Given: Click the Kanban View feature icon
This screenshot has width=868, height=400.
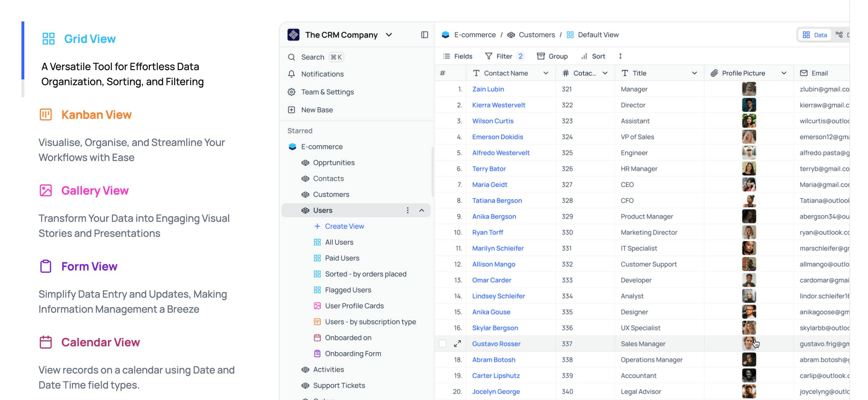Looking at the screenshot, I should point(46,114).
